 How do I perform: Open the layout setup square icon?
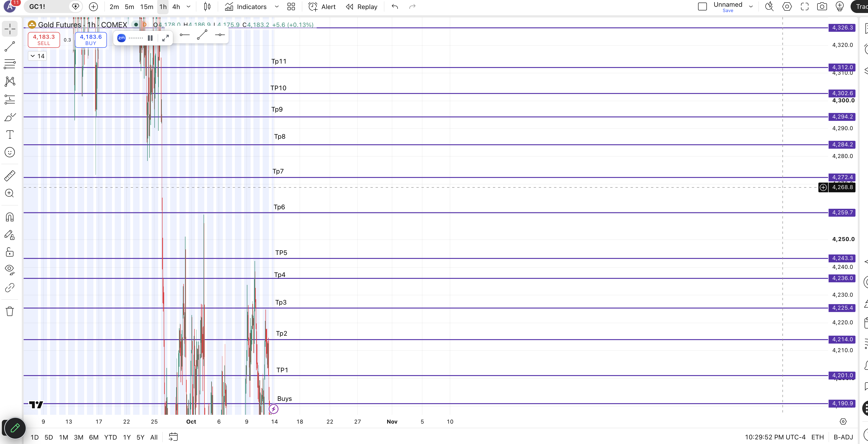(702, 7)
